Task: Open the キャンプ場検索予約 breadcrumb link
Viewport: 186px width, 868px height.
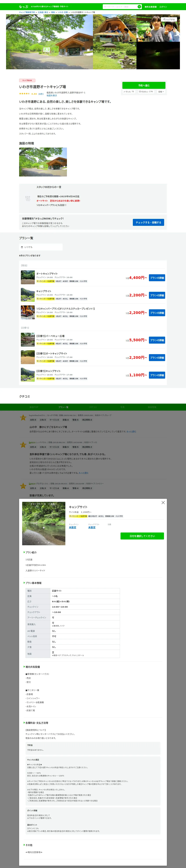Action: (27, 12)
